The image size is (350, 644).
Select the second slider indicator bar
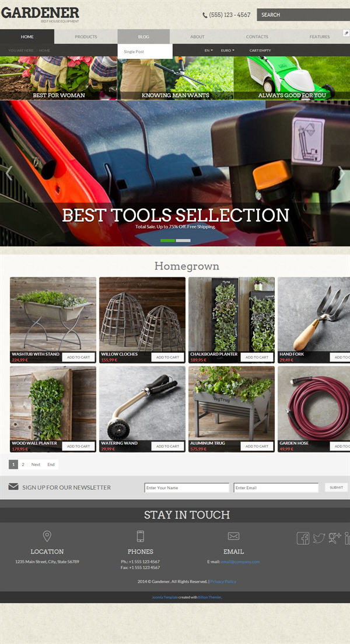(x=183, y=241)
